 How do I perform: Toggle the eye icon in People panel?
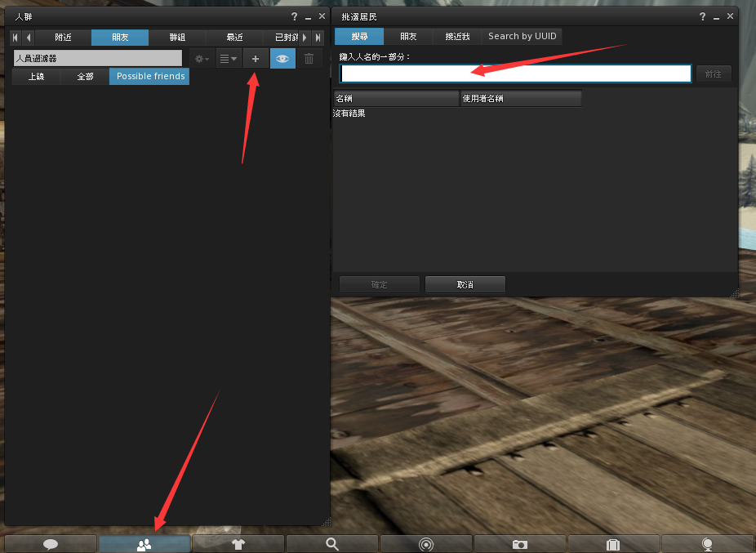pos(282,59)
